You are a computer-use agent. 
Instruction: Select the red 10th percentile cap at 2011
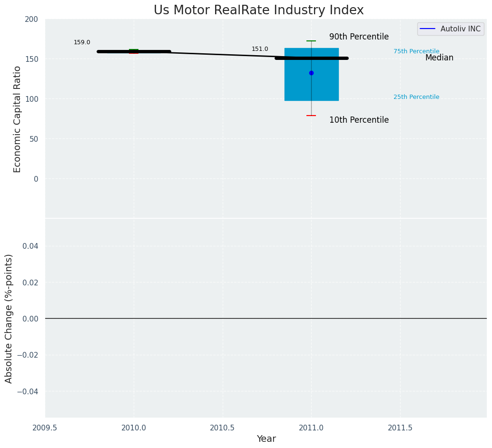(x=311, y=116)
